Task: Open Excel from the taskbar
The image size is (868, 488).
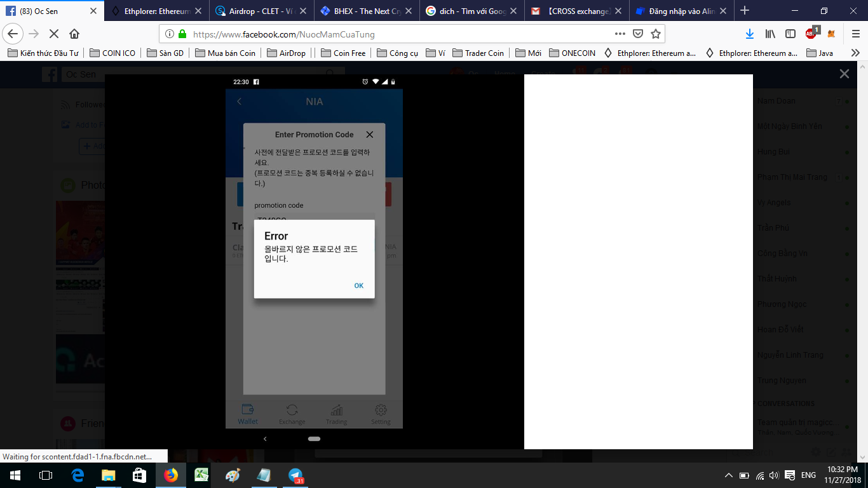Action: 202,475
